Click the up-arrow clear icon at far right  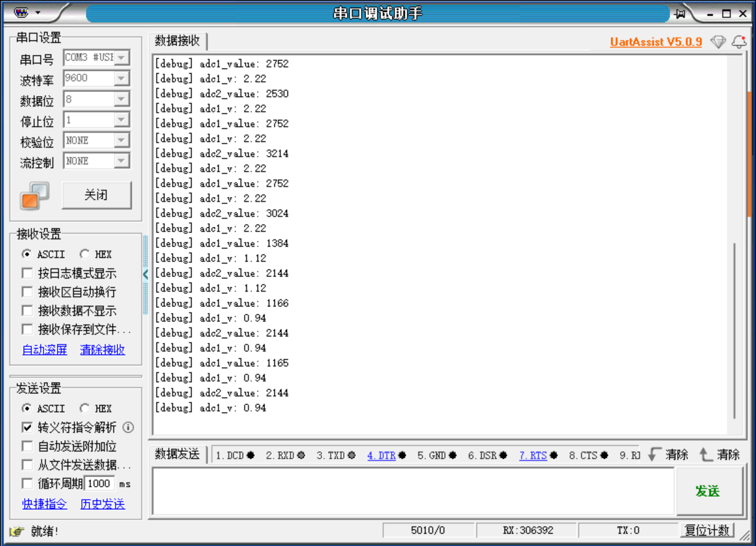[705, 454]
